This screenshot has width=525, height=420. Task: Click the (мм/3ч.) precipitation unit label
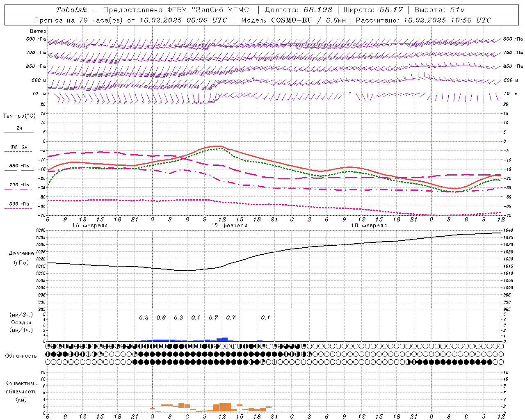[21, 315]
